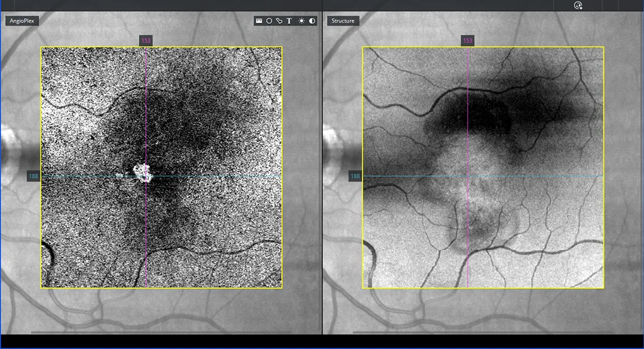The width and height of the screenshot is (644, 349).
Task: Select slice marker 153 on AngioPlex image
Action: 146,40
